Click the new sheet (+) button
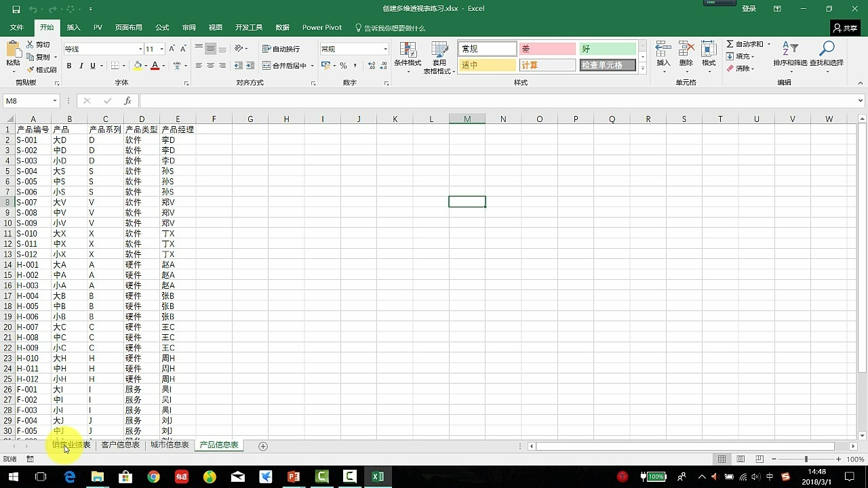Image resolution: width=868 pixels, height=488 pixels. pos(262,446)
